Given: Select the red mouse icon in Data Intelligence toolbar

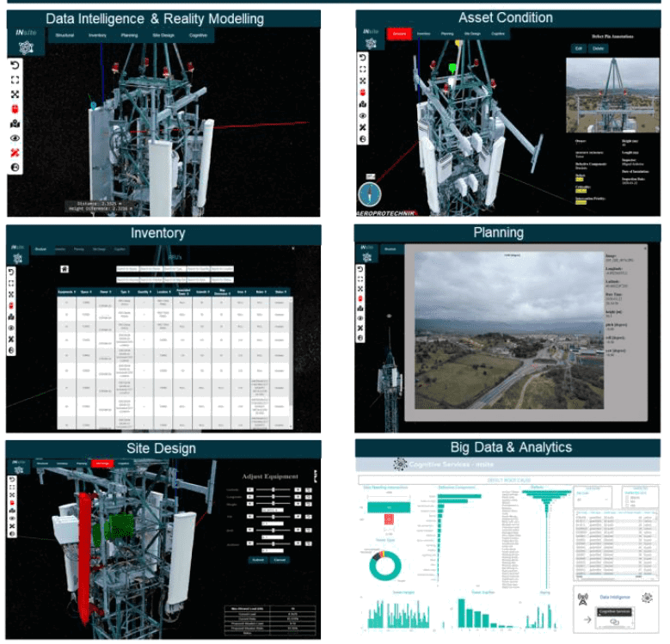Looking at the screenshot, I should point(15,109).
